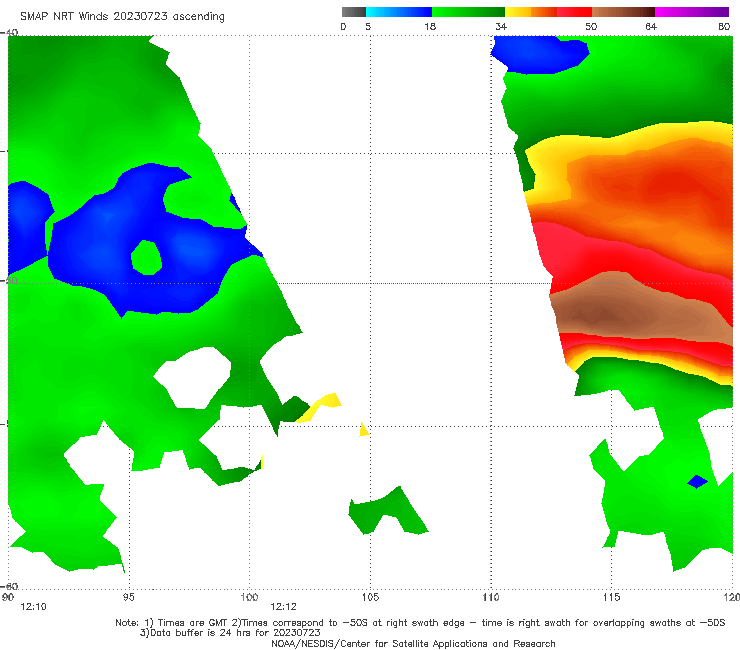Click the swath time label "12:10"

tap(33, 607)
